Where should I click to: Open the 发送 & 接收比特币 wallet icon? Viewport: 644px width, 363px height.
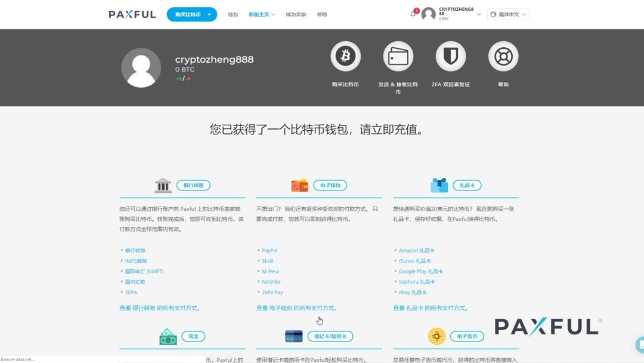click(x=398, y=55)
